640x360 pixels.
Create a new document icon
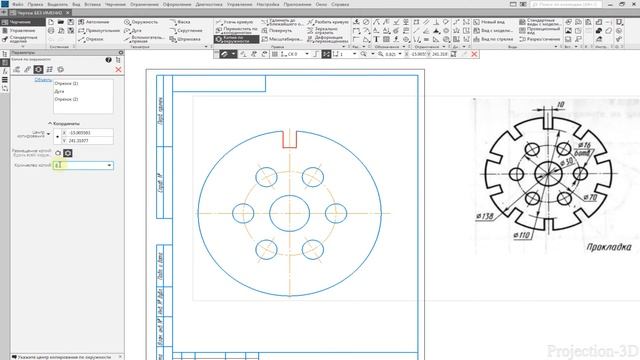tap(51, 22)
